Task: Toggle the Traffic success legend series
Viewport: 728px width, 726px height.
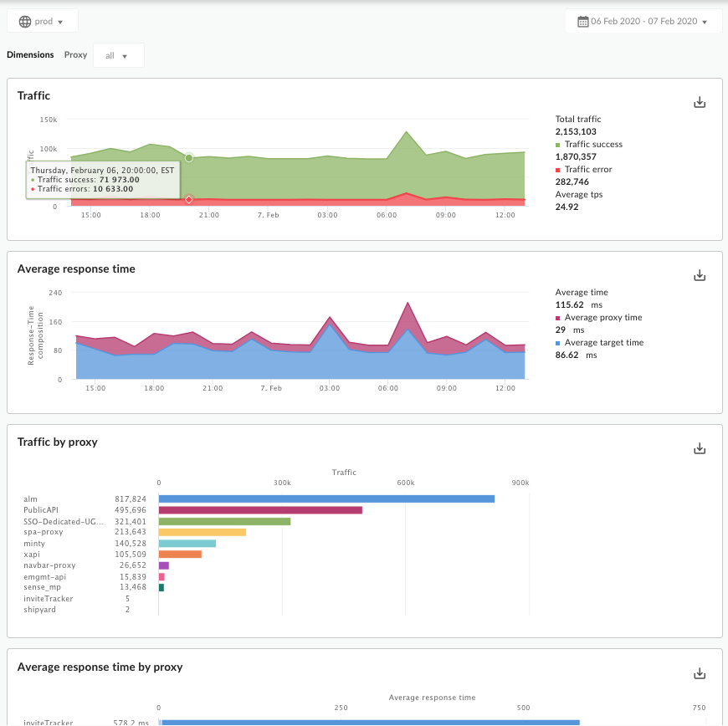Action: (592, 145)
